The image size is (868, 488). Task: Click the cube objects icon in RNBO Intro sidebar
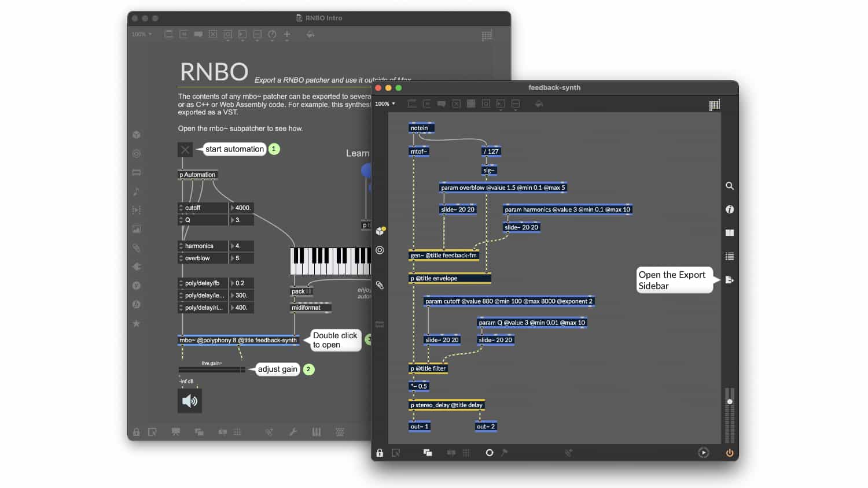point(137,135)
